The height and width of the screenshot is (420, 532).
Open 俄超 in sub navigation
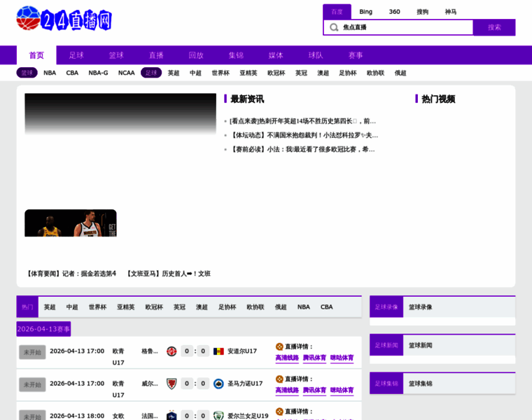tap(400, 73)
